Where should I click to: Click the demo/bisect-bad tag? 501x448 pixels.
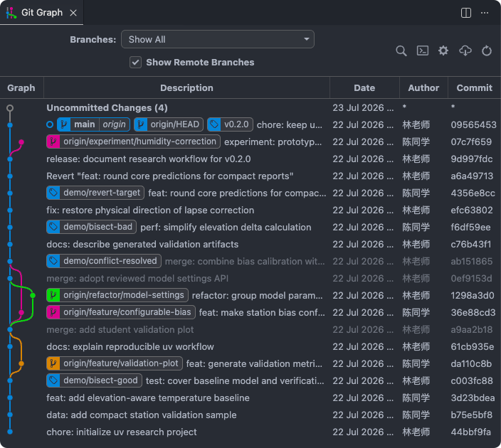click(91, 227)
